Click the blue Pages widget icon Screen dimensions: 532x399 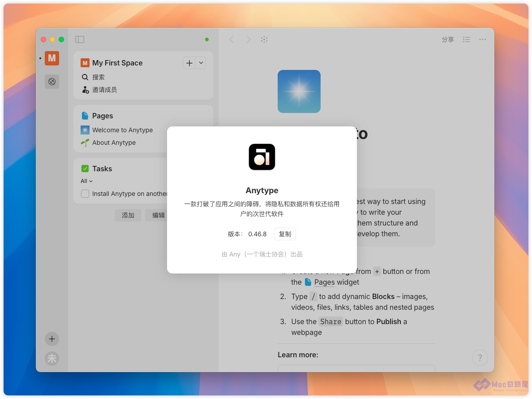click(85, 116)
